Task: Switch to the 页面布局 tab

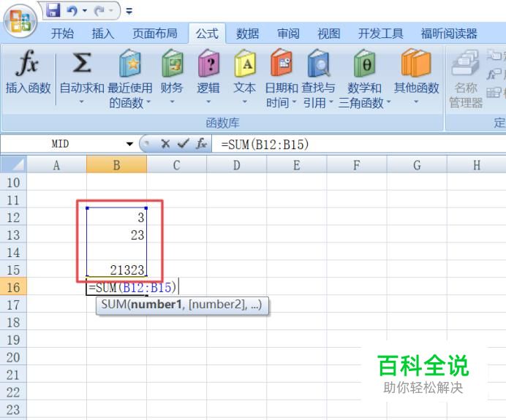Action: click(155, 34)
